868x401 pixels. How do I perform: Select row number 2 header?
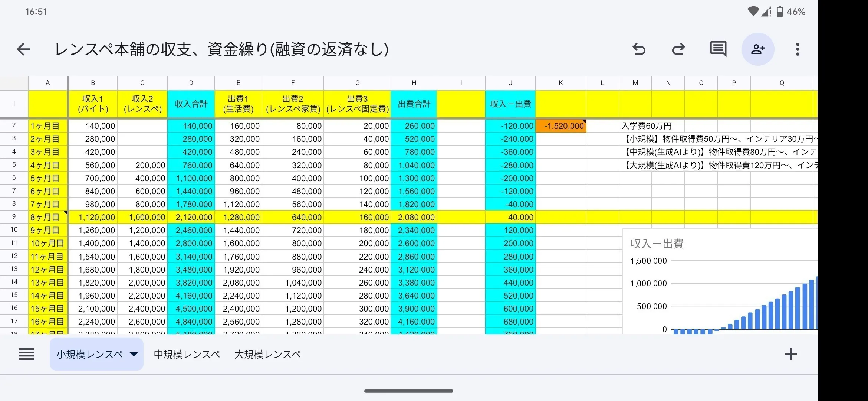point(14,125)
